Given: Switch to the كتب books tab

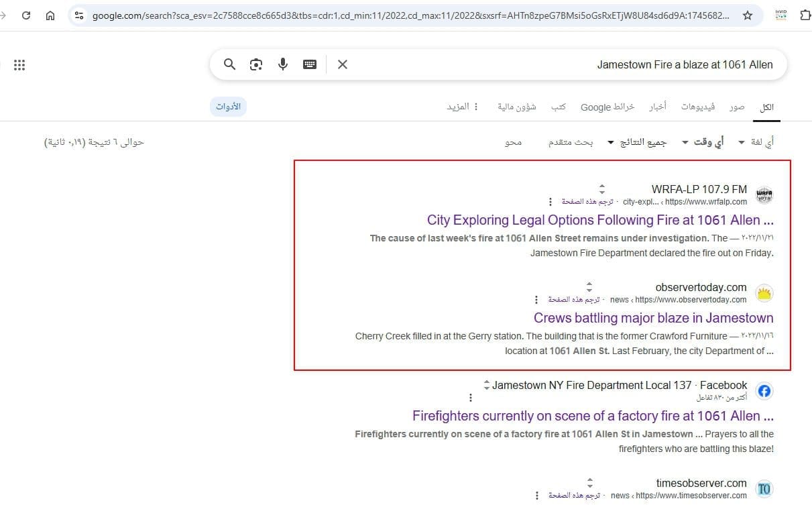Looking at the screenshot, I should tap(559, 107).
